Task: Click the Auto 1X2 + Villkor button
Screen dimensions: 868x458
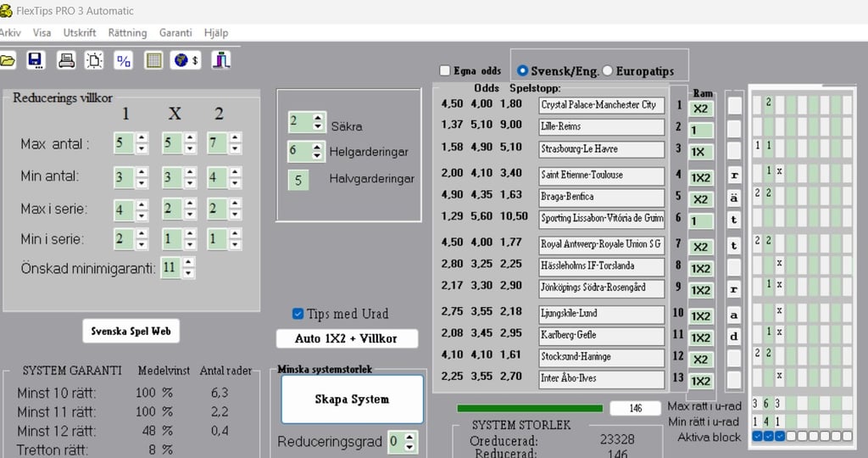Action: click(347, 338)
